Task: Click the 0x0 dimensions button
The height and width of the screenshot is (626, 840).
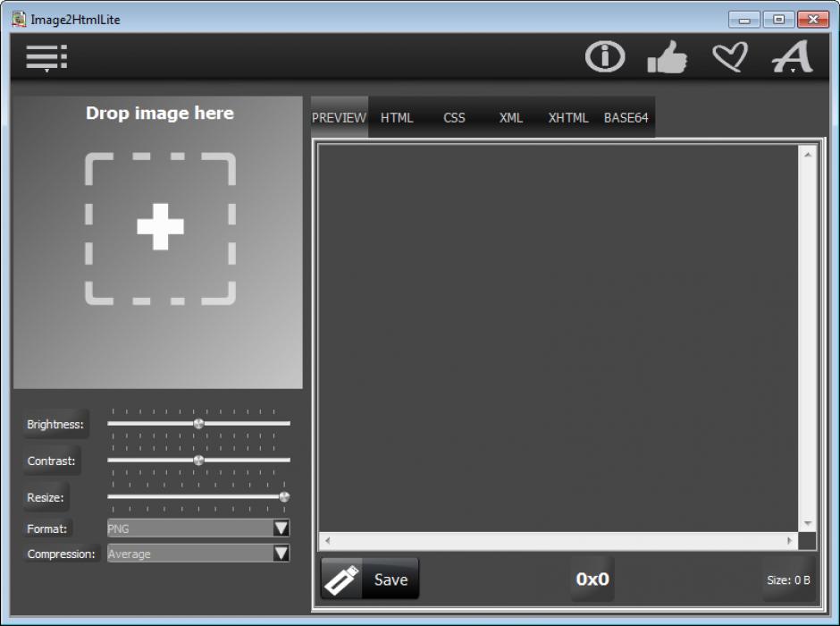Action: coord(592,579)
